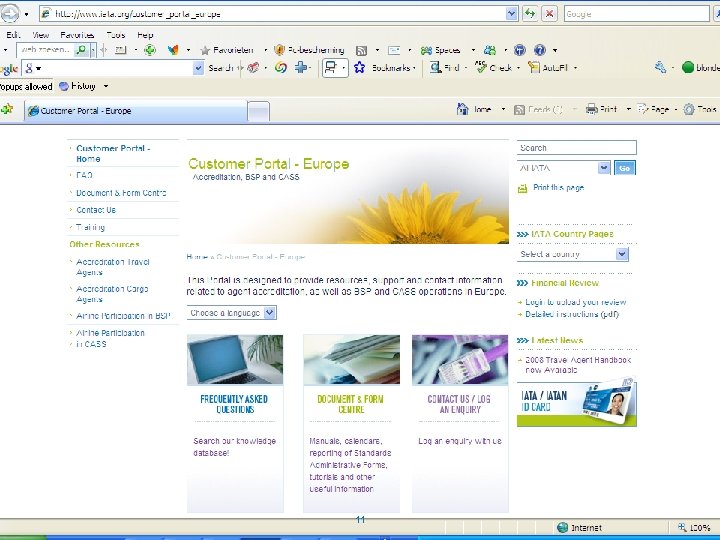Click the green Refresh arrows icon
Screen dimensions: 720x540
tap(530, 14)
